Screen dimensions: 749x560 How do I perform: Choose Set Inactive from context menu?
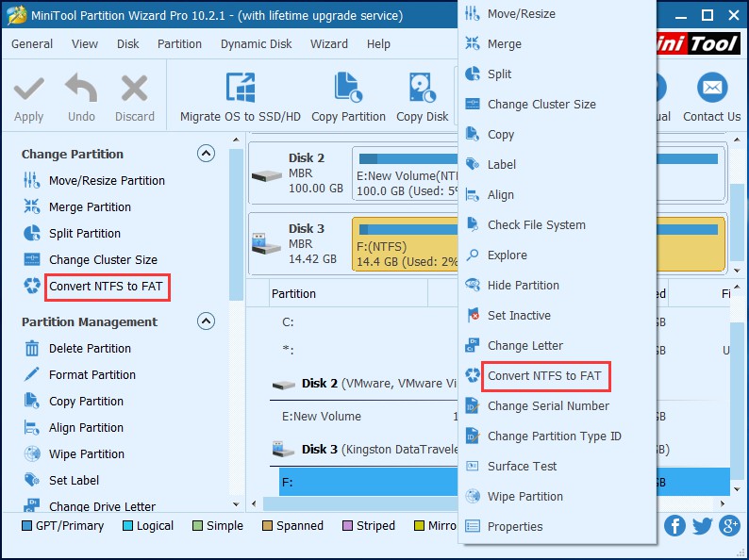point(557,315)
